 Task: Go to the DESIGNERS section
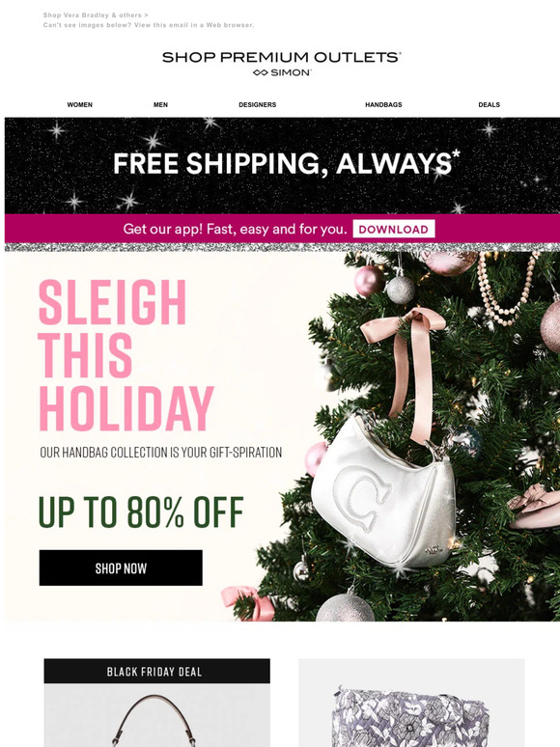(x=258, y=104)
